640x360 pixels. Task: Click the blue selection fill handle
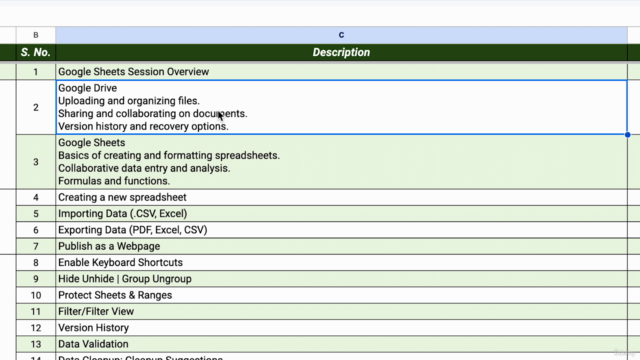pyautogui.click(x=627, y=135)
